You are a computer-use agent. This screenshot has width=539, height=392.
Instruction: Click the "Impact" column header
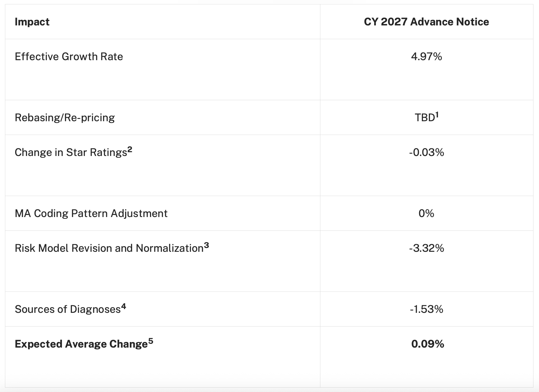pos(32,22)
